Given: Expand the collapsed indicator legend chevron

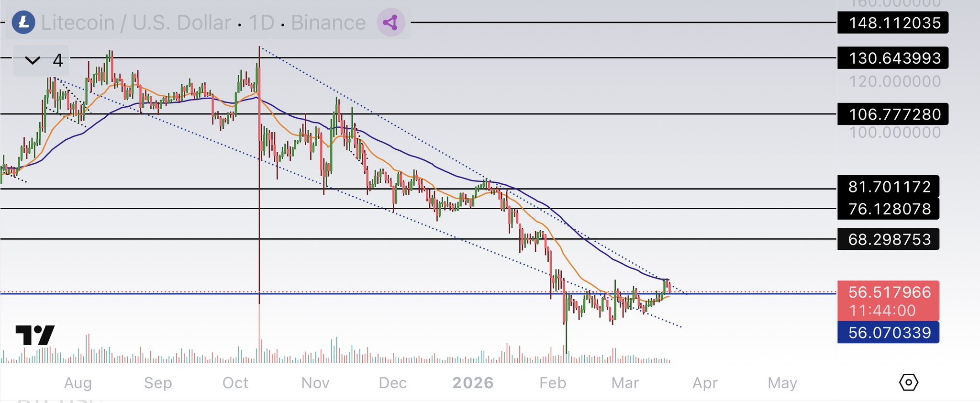Looking at the screenshot, I should click(x=33, y=60).
